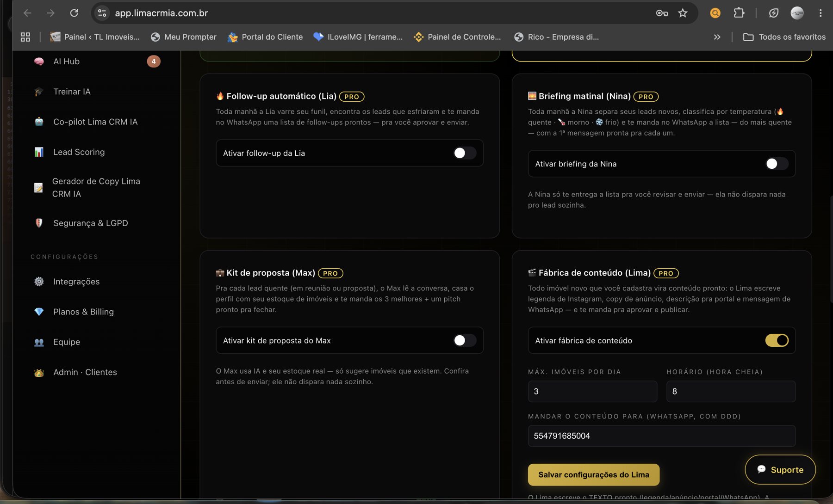The image size is (833, 504).
Task: Open the apps grid icon in bookmarks bar
Action: [25, 37]
